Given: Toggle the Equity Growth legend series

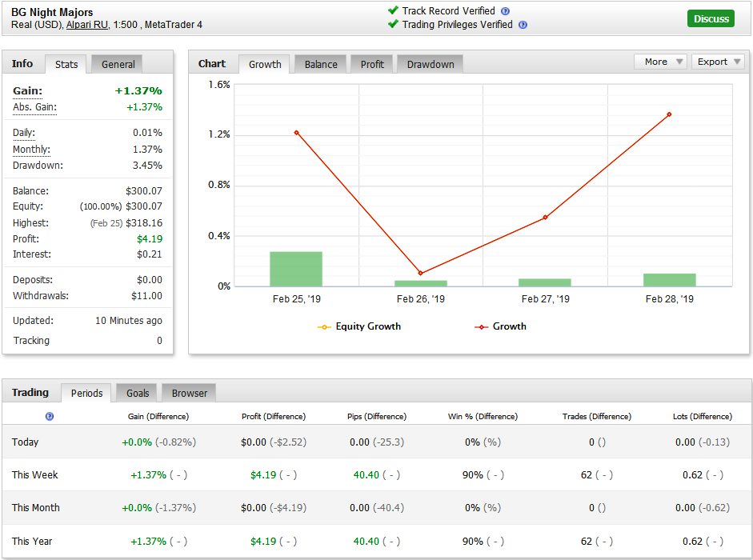Looking at the screenshot, I should (x=359, y=326).
